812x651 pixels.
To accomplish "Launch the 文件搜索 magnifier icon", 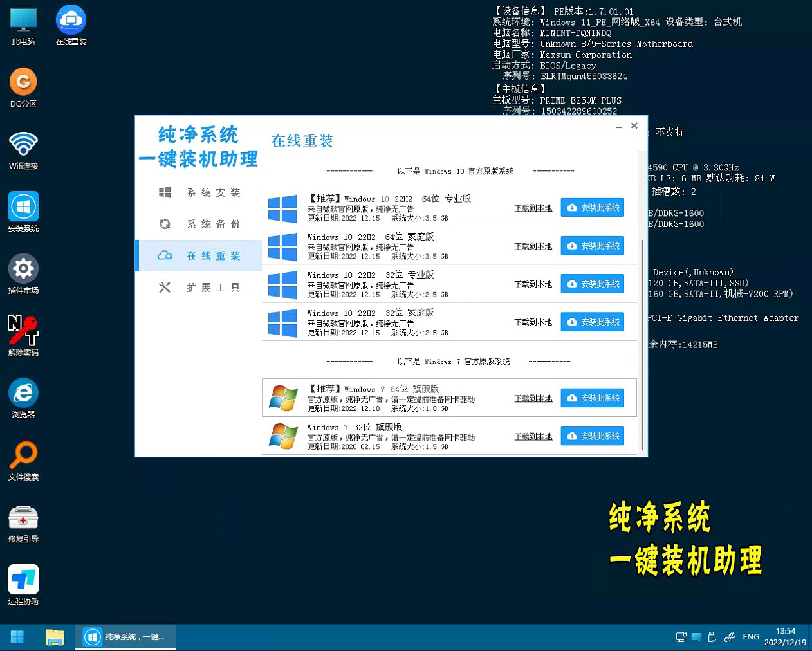I will 23,461.
